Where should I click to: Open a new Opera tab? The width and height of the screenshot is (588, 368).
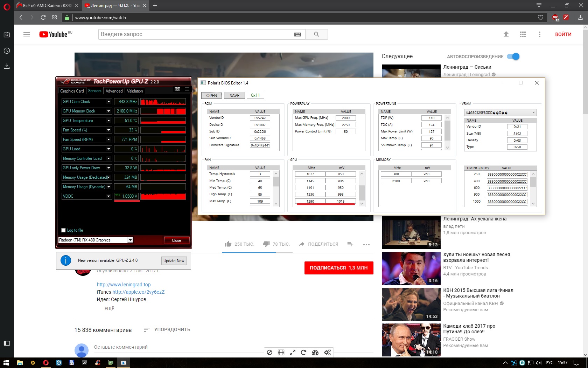155,5
